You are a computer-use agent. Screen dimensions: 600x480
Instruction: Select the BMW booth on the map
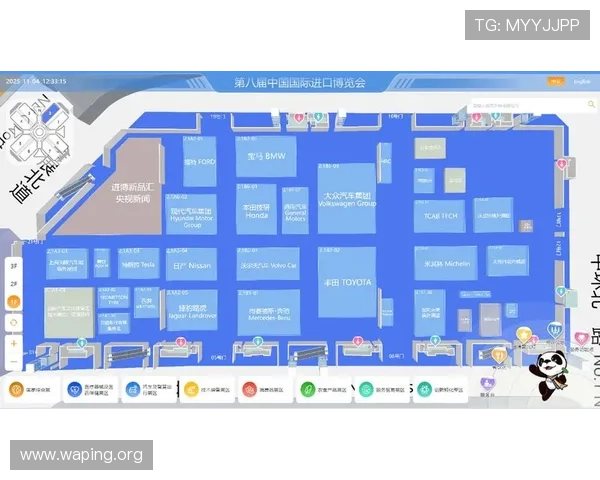point(266,157)
